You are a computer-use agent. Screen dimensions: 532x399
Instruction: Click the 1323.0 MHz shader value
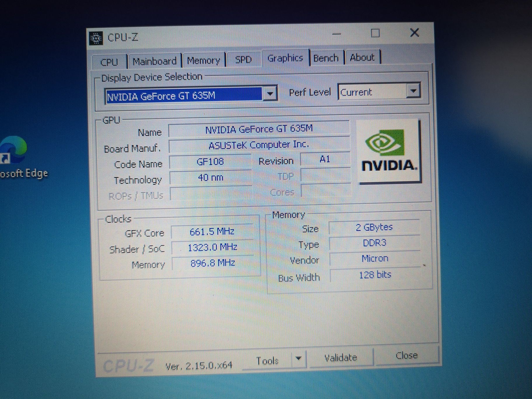[212, 248]
